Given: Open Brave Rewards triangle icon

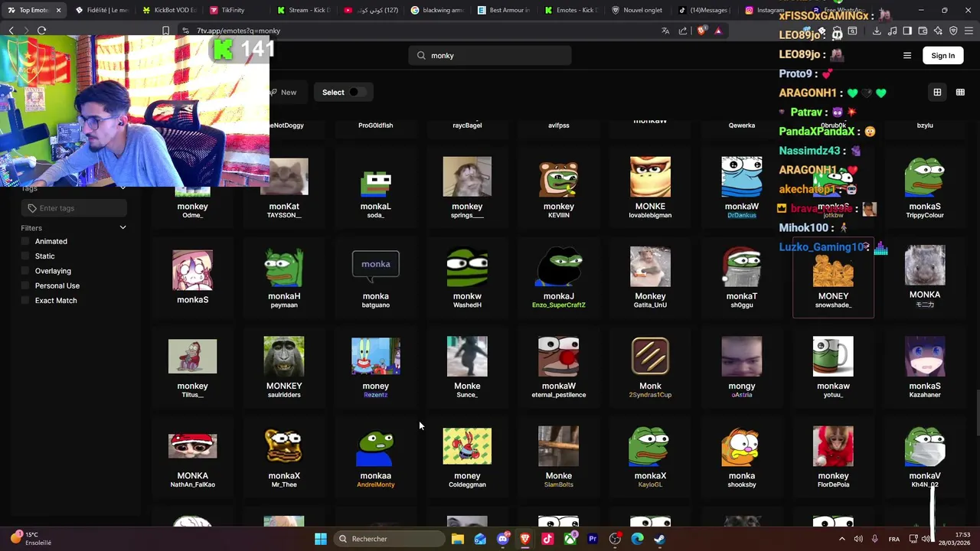Looking at the screenshot, I should (718, 31).
